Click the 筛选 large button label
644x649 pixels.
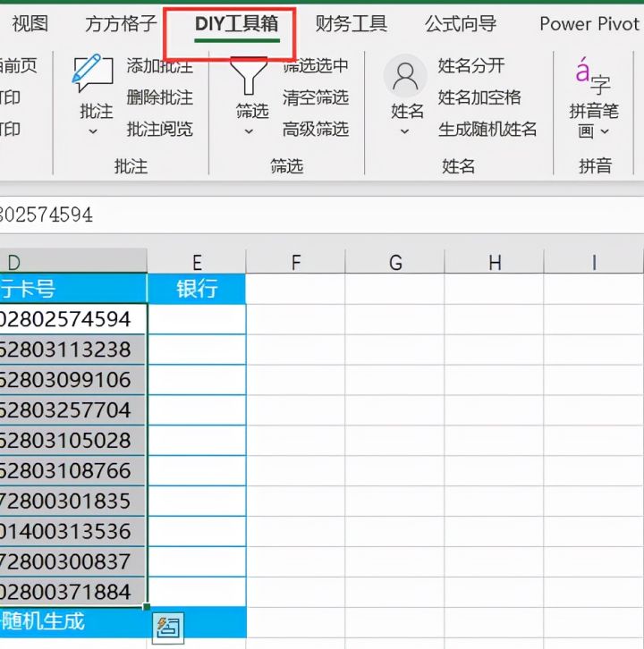[252, 112]
